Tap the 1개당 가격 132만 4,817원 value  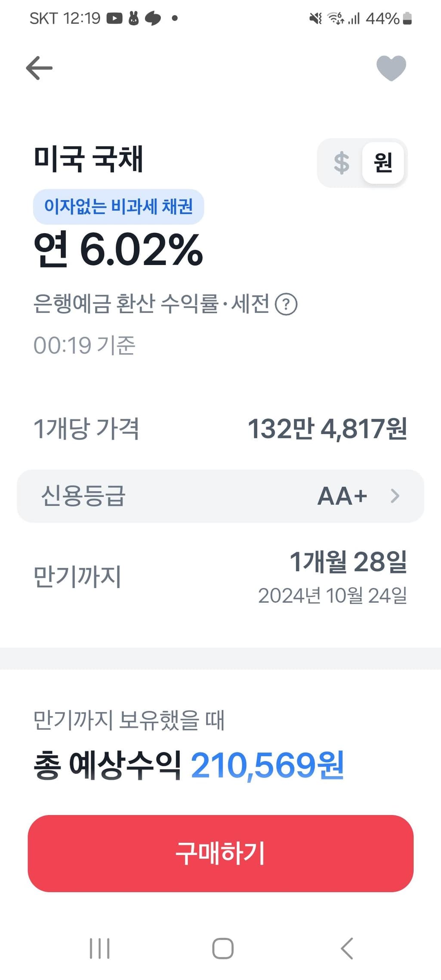327,429
